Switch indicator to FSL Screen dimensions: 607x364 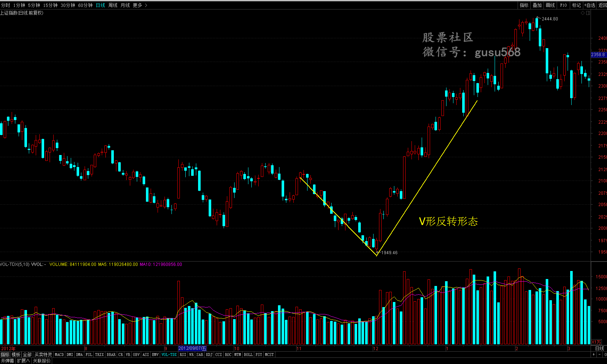click(89, 355)
